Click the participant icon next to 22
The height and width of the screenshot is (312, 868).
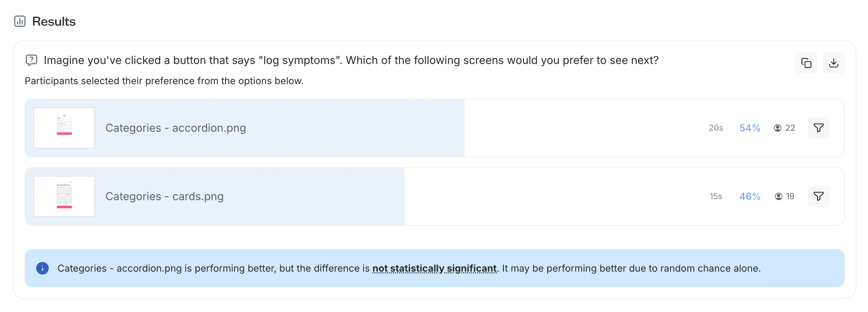(x=778, y=128)
